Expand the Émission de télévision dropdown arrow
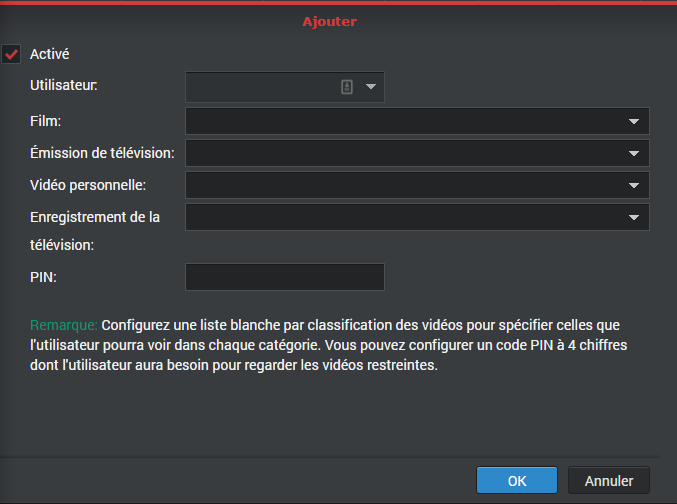The height and width of the screenshot is (504, 677). (634, 153)
